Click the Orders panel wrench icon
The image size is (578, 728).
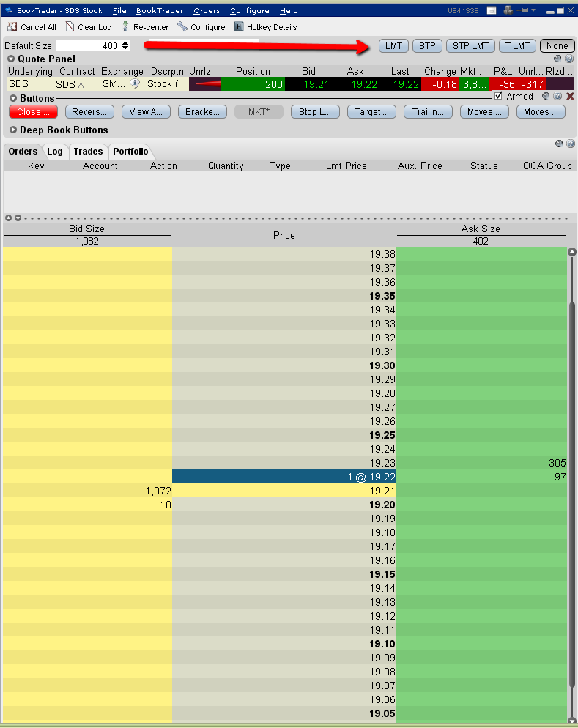click(x=559, y=144)
